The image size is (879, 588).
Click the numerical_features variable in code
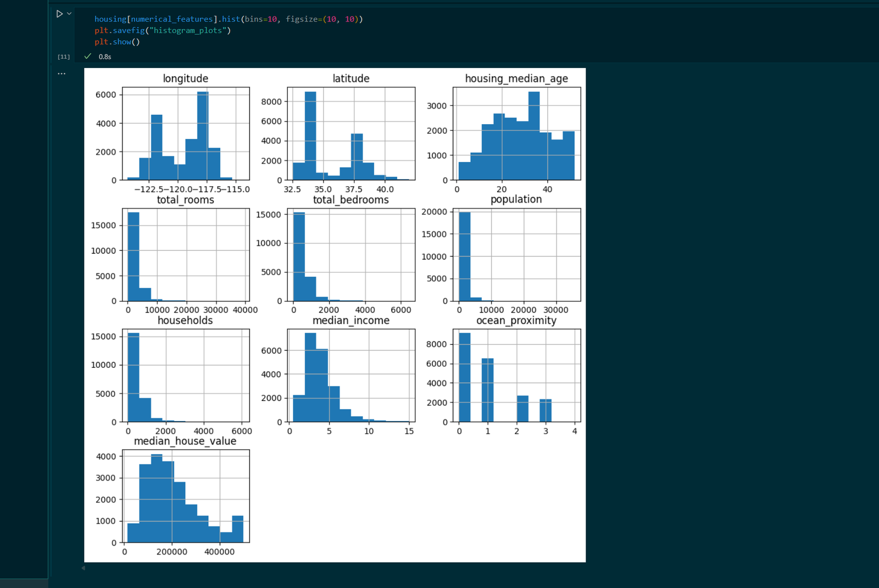pyautogui.click(x=171, y=19)
